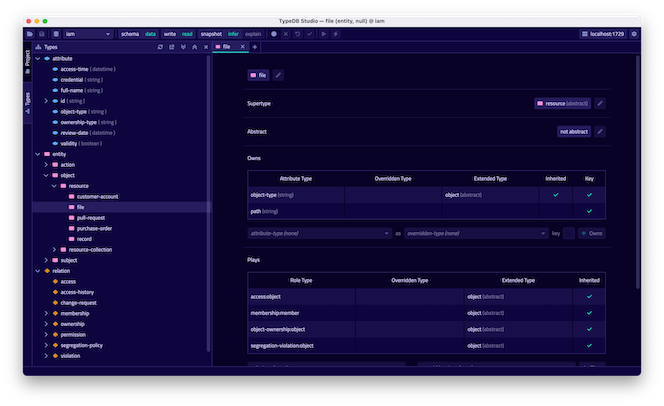Image resolution: width=664 pixels, height=406 pixels.
Task: Click the database manager icon
Action: (56, 34)
